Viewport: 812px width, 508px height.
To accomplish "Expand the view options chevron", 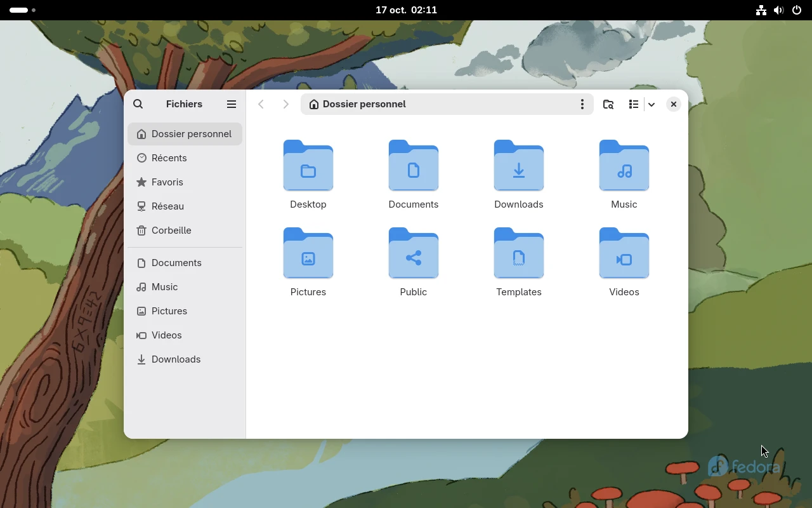I will click(652, 104).
